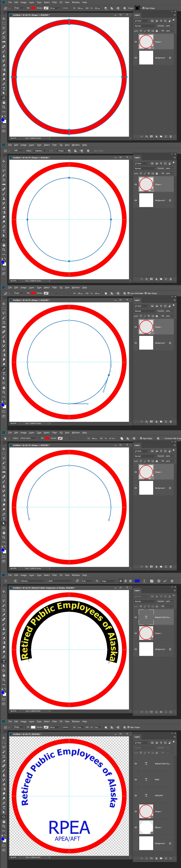Click the Mask button in the Path bar
Screen dimensions: 181x868
[51, 151]
